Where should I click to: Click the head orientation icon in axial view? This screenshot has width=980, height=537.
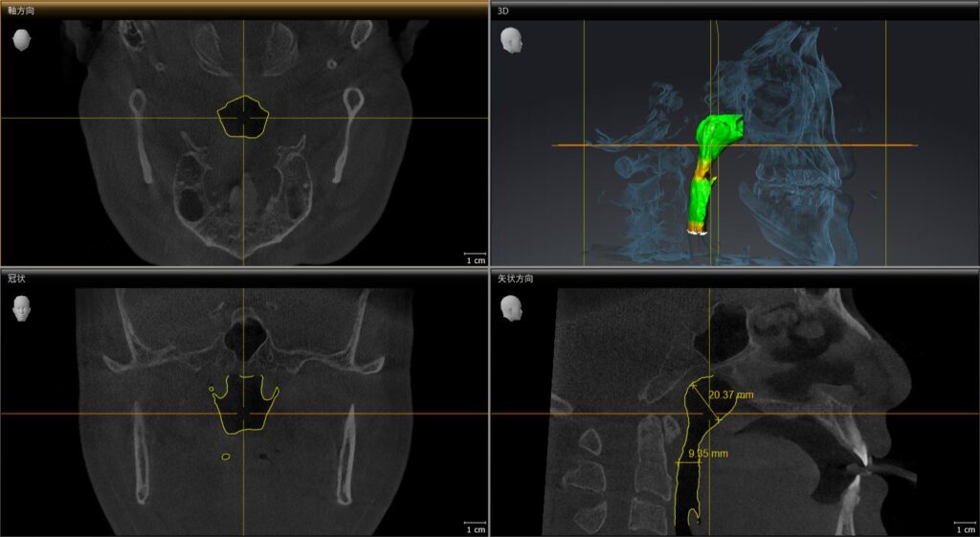21,39
